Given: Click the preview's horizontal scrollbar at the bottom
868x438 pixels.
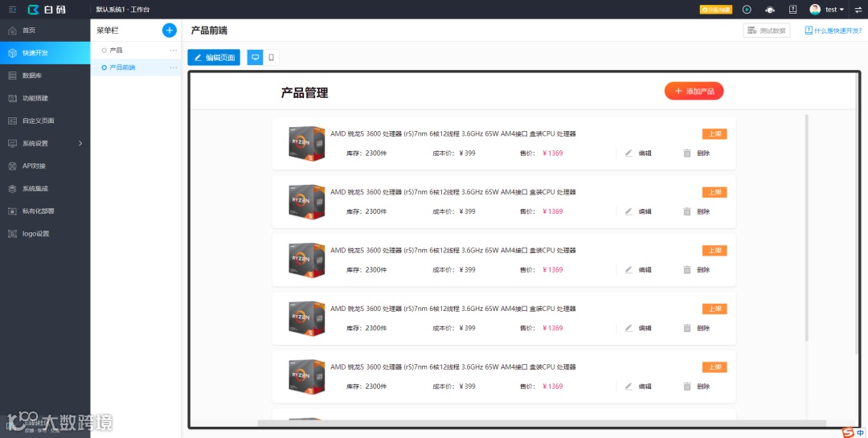Looking at the screenshot, I should click(x=542, y=423).
